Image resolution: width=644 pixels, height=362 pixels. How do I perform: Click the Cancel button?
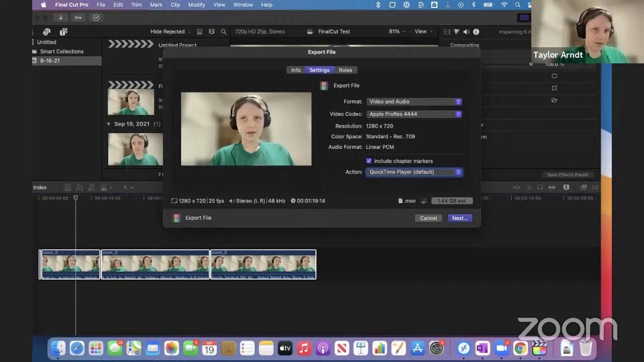tap(429, 218)
